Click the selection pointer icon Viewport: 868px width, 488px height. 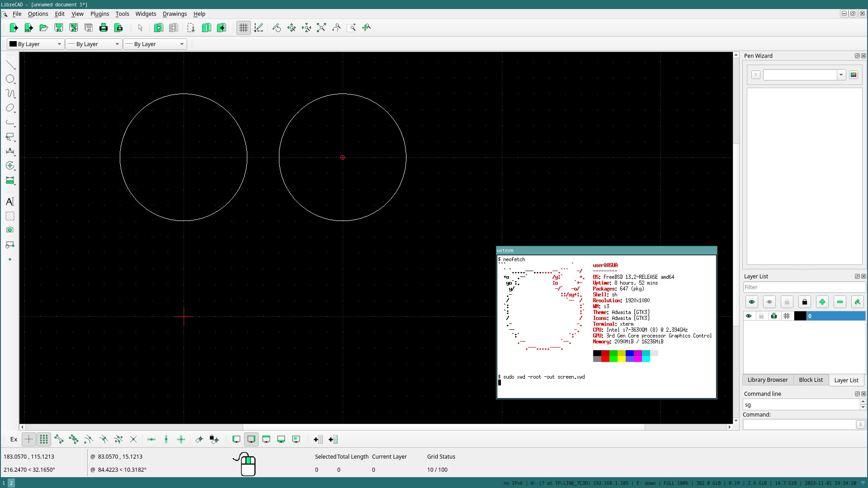(x=140, y=28)
